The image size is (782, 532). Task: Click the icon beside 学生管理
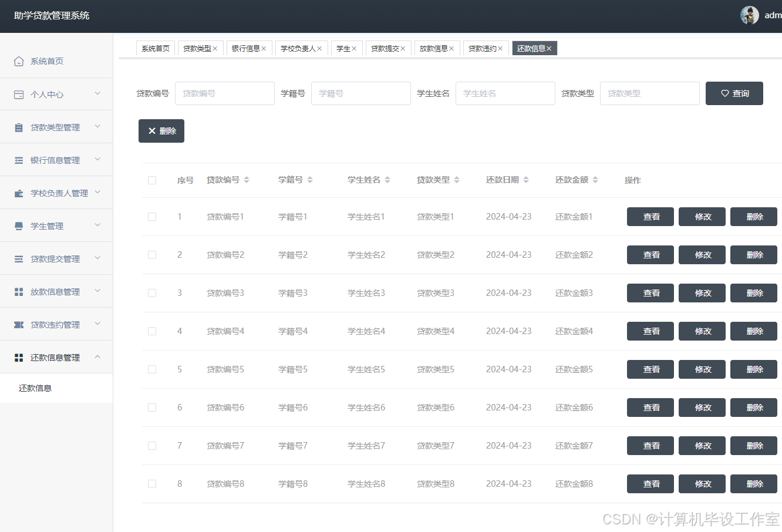pos(19,226)
